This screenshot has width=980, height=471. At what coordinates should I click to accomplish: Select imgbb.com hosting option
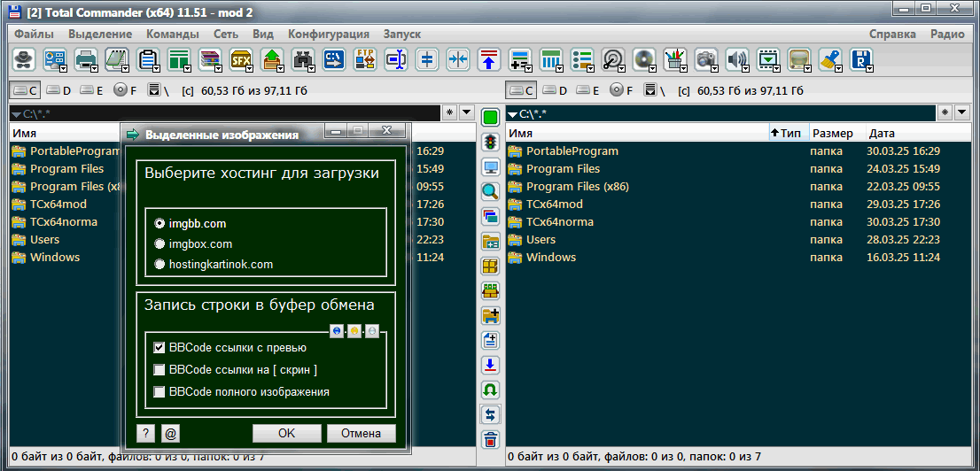[x=191, y=223]
